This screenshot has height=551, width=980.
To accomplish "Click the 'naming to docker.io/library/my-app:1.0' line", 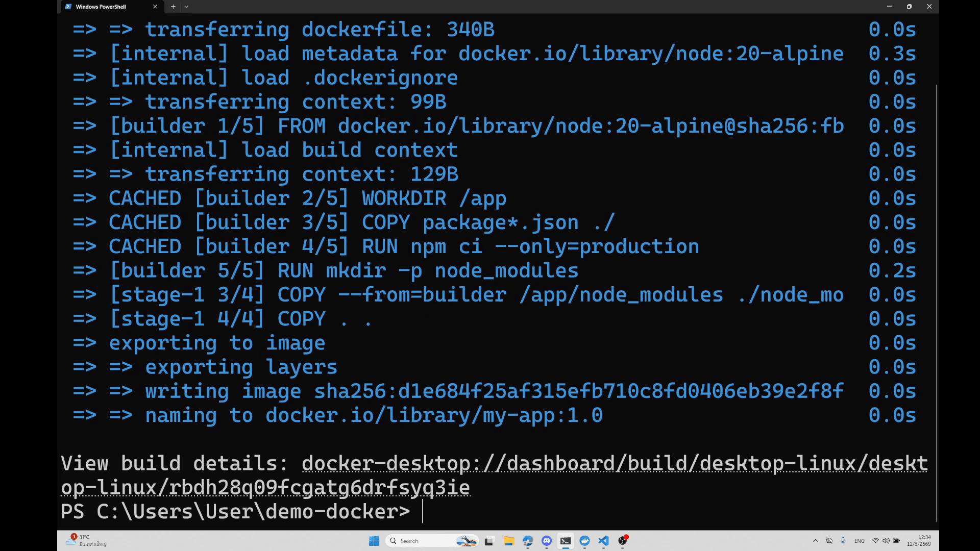I will [337, 415].
